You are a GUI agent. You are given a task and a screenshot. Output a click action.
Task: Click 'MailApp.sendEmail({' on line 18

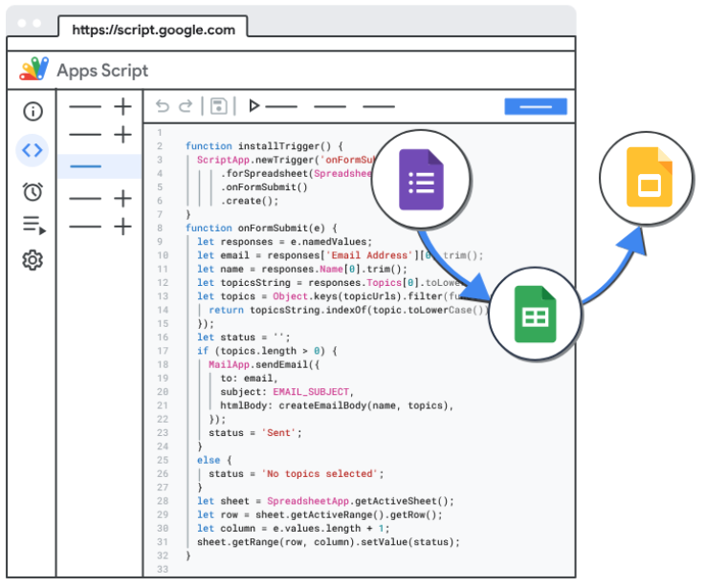pyautogui.click(x=264, y=364)
